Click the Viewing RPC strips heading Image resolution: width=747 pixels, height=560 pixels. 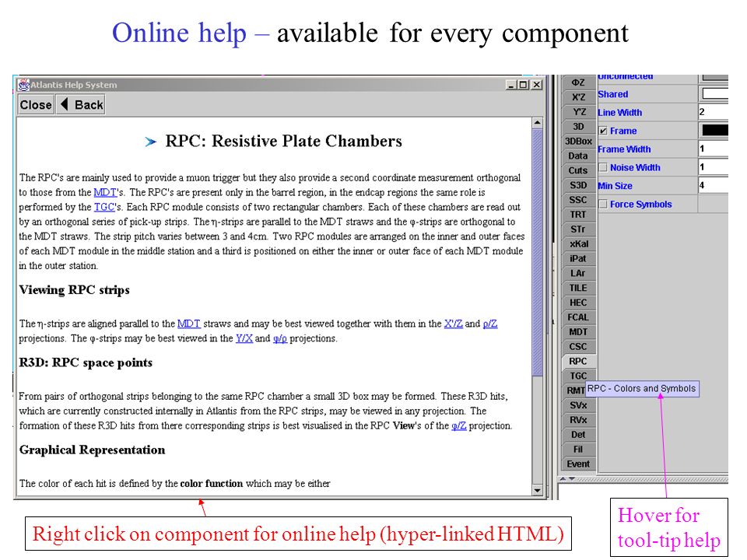(x=75, y=290)
